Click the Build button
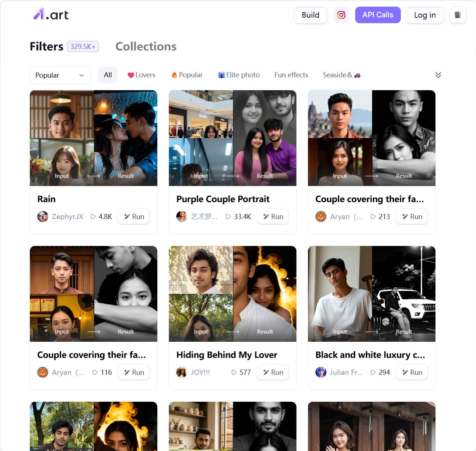The width and height of the screenshot is (476, 451). point(311,15)
